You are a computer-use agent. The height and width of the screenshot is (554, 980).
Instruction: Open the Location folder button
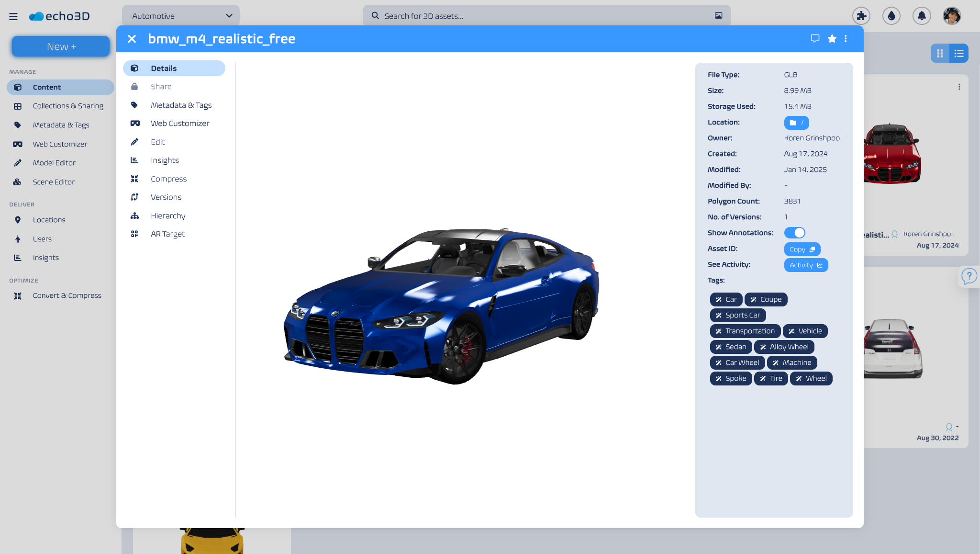[796, 123]
